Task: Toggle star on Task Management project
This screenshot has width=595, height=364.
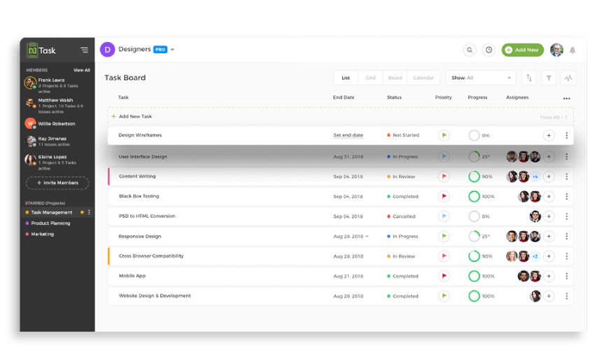Action: click(x=82, y=212)
